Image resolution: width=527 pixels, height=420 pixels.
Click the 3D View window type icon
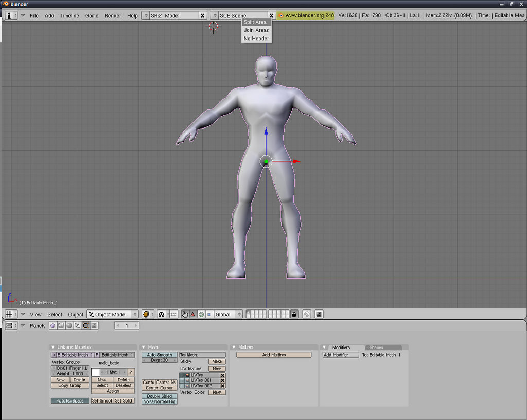pos(9,314)
